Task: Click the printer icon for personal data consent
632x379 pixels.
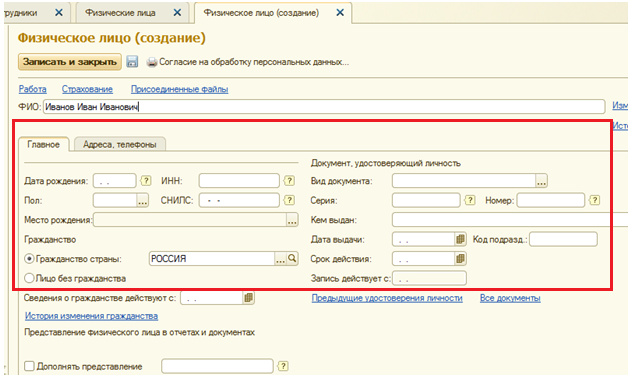Action: (x=152, y=62)
